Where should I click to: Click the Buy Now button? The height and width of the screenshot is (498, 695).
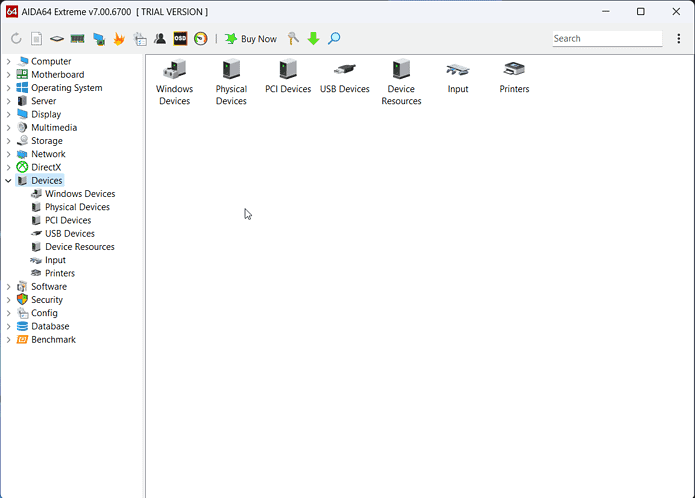click(x=250, y=39)
